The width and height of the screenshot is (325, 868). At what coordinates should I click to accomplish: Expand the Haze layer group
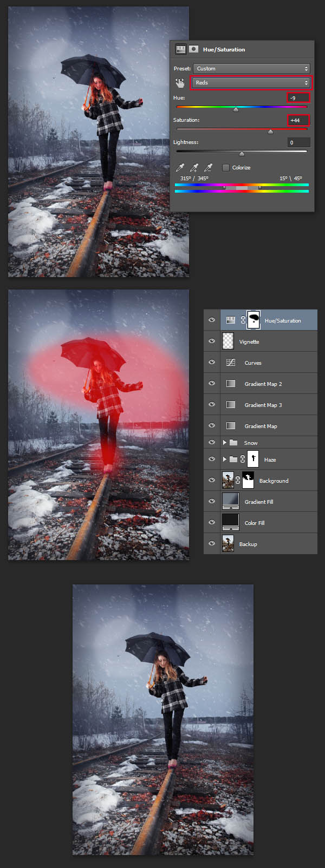click(225, 459)
